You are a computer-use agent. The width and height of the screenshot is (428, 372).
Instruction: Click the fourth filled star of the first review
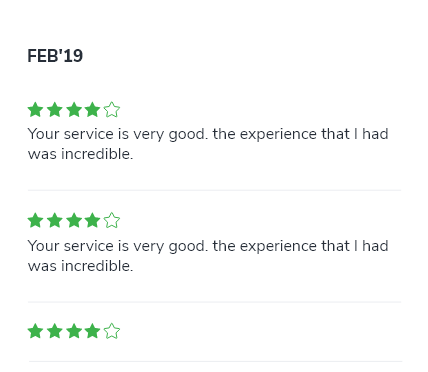click(92, 110)
